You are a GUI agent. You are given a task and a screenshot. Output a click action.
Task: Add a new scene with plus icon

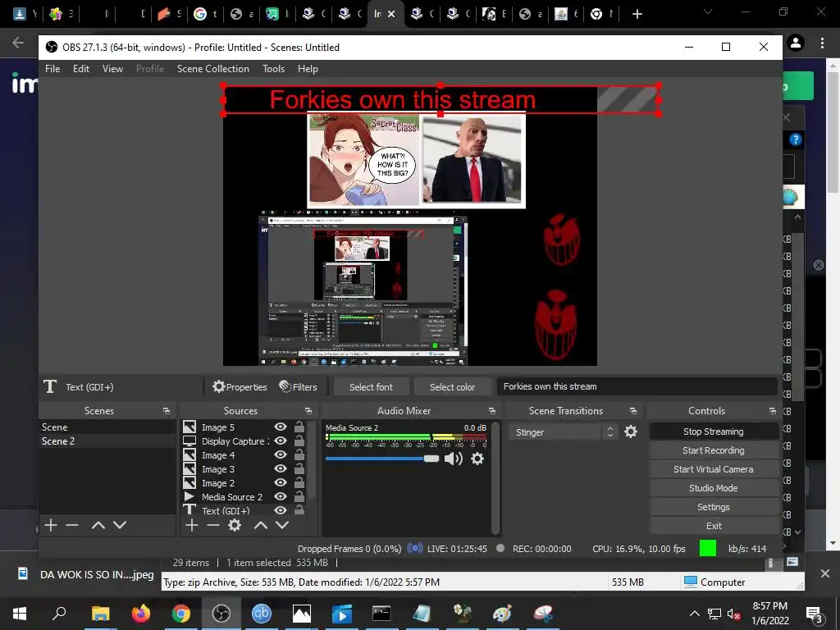pos(51,525)
